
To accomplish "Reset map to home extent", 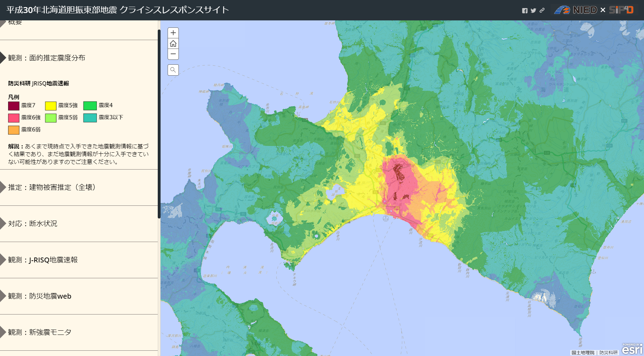I will tap(173, 44).
